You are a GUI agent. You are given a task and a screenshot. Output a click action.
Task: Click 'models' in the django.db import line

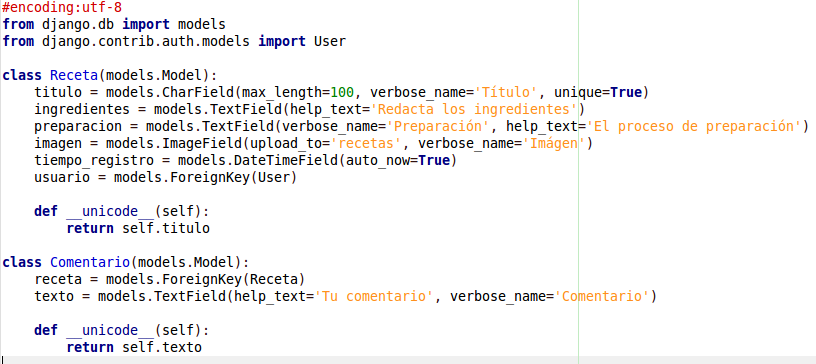click(x=202, y=24)
